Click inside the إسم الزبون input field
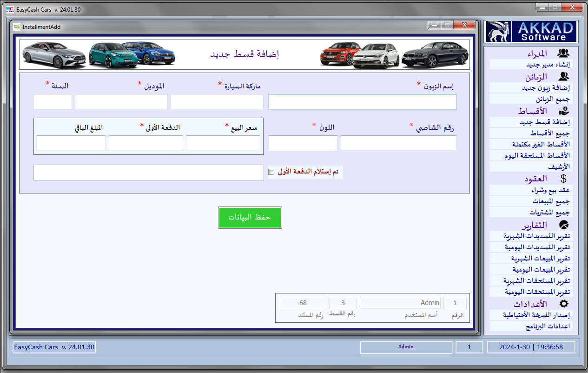The image size is (588, 373). click(363, 101)
